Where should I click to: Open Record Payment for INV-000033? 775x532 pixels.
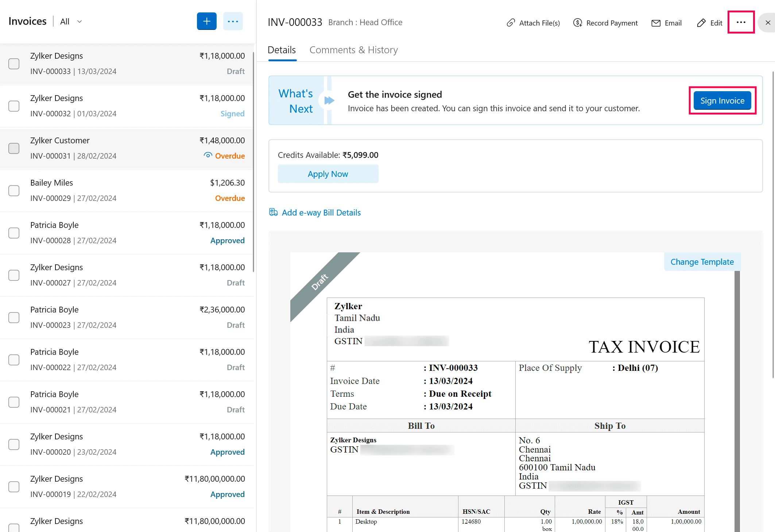pos(578,23)
